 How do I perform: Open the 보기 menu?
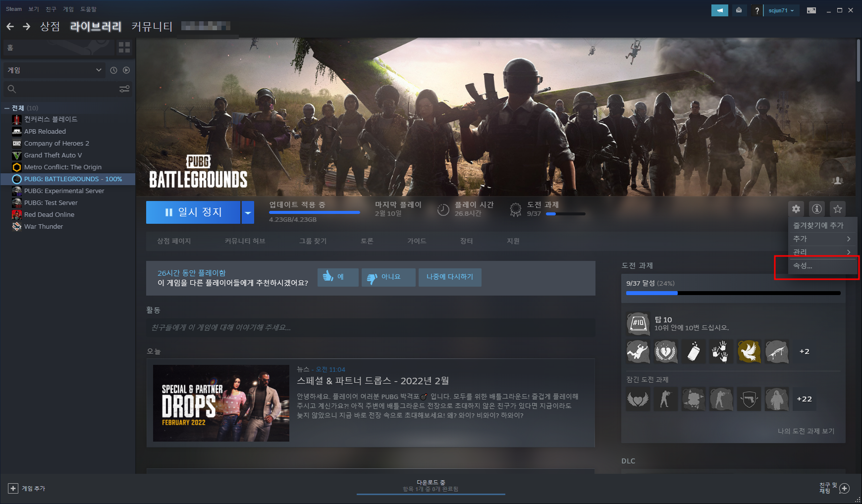[34, 9]
